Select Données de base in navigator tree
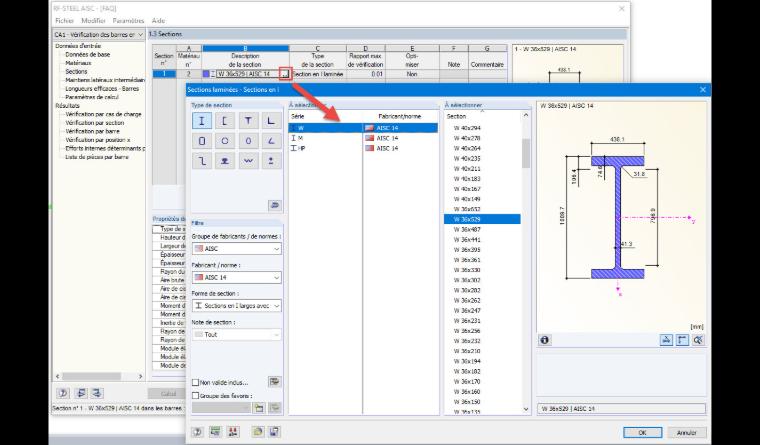The width and height of the screenshot is (760, 445). pyautogui.click(x=88, y=55)
